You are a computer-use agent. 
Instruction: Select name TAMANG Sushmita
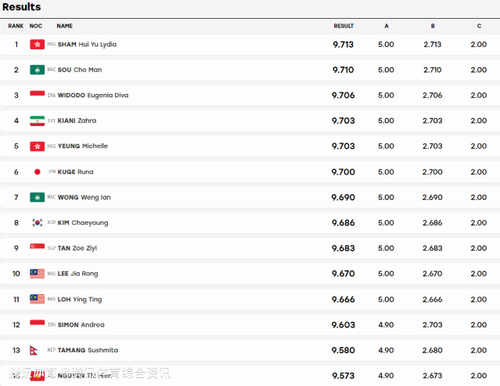pyautogui.click(x=88, y=350)
